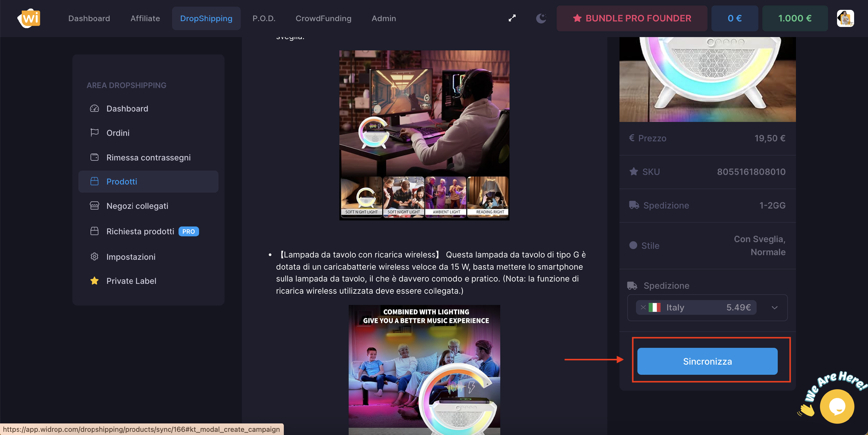This screenshot has height=435, width=868.
Task: Toggle dark mode moon icon
Action: [x=541, y=18]
